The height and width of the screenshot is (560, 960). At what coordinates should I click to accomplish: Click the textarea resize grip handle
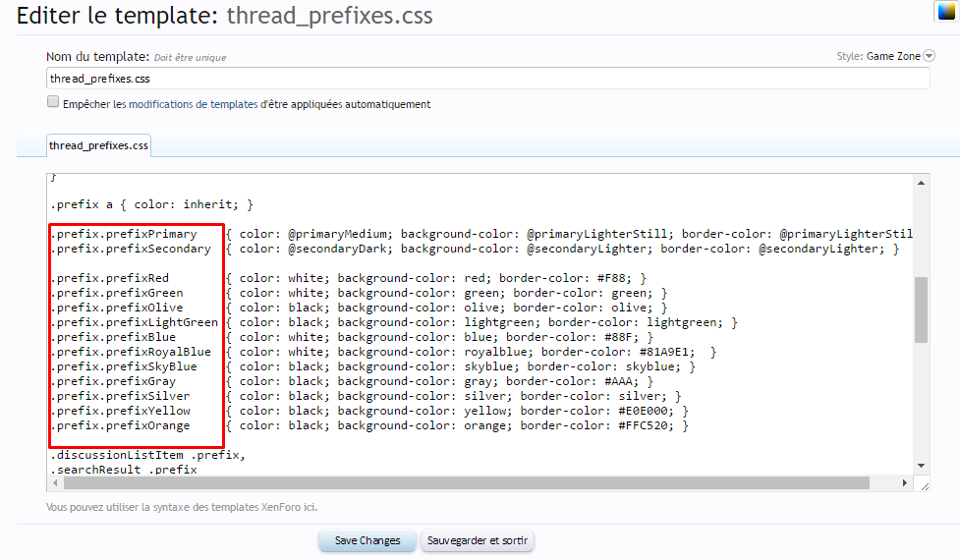click(922, 484)
